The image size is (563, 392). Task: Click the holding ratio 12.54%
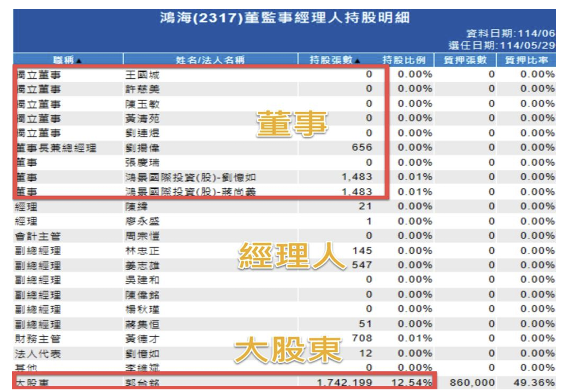(x=412, y=383)
